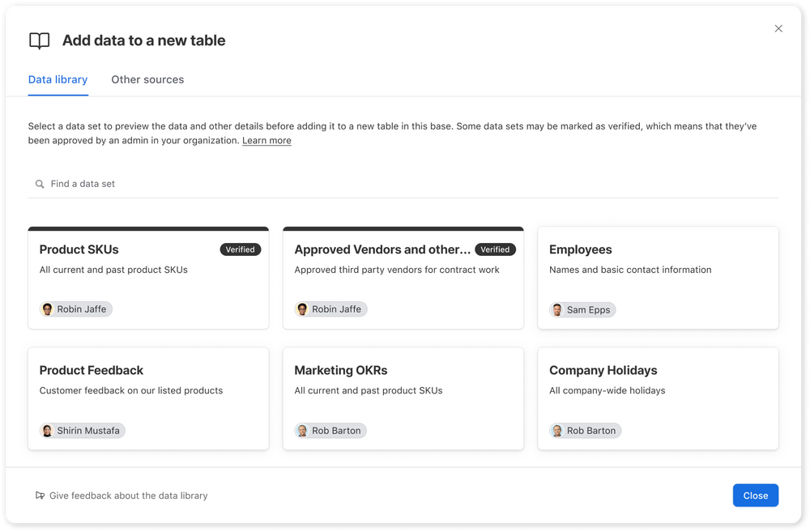Click Robin Jaffe avatar on Approved Vendors card
810x532 pixels.
[302, 309]
